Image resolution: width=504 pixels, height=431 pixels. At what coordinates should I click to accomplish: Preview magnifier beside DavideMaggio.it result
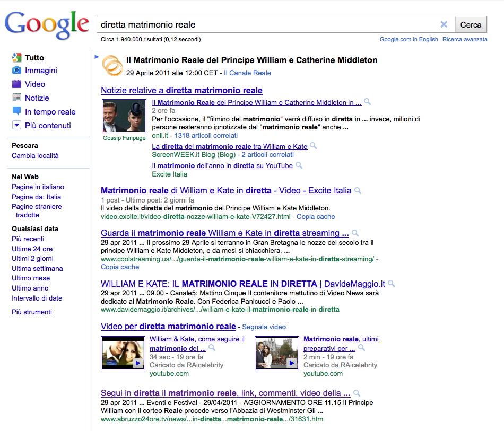[391, 283]
